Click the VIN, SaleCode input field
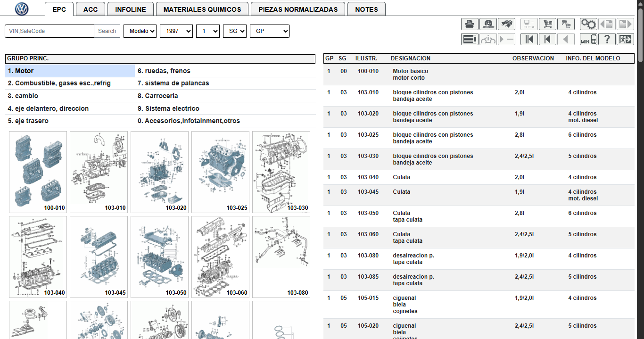This screenshot has height=339, width=644. coord(50,31)
